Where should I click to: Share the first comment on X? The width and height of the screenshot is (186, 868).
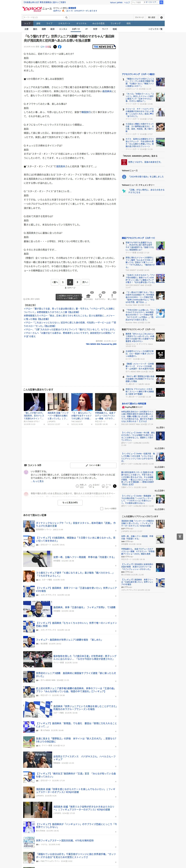(x=115, y=486)
